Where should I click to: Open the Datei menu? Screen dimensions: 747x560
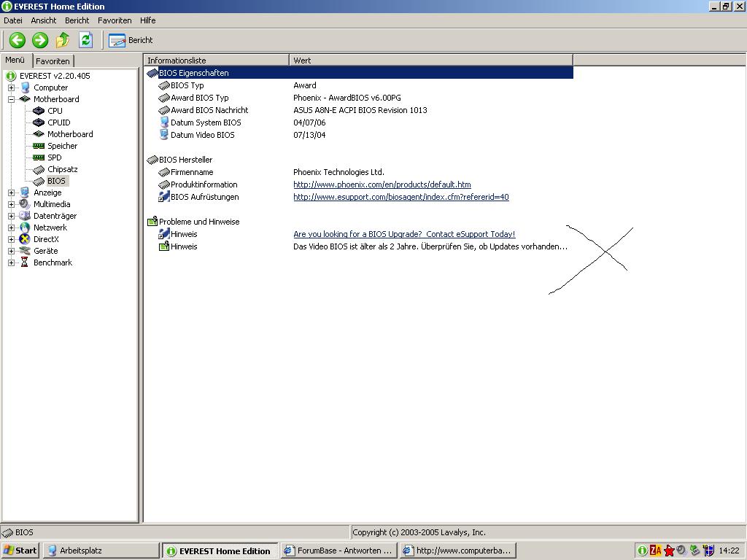[x=13, y=20]
